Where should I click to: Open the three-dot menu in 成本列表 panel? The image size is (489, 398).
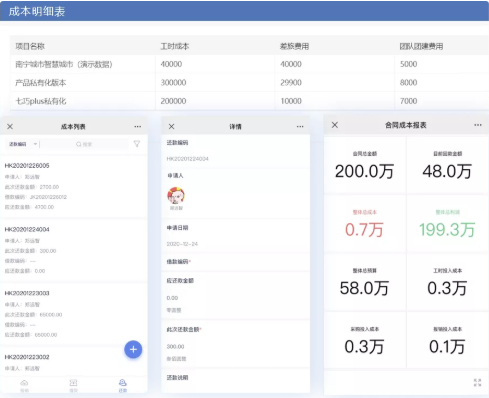tap(138, 127)
